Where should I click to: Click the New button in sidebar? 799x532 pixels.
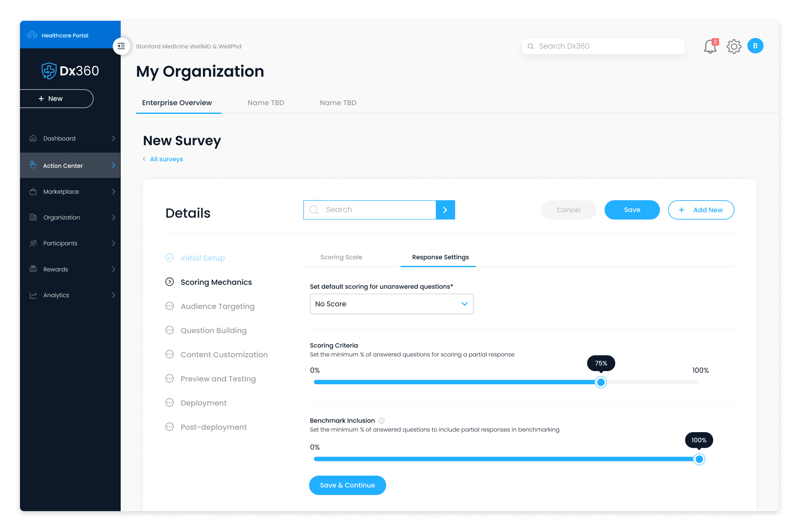pyautogui.click(x=56, y=99)
